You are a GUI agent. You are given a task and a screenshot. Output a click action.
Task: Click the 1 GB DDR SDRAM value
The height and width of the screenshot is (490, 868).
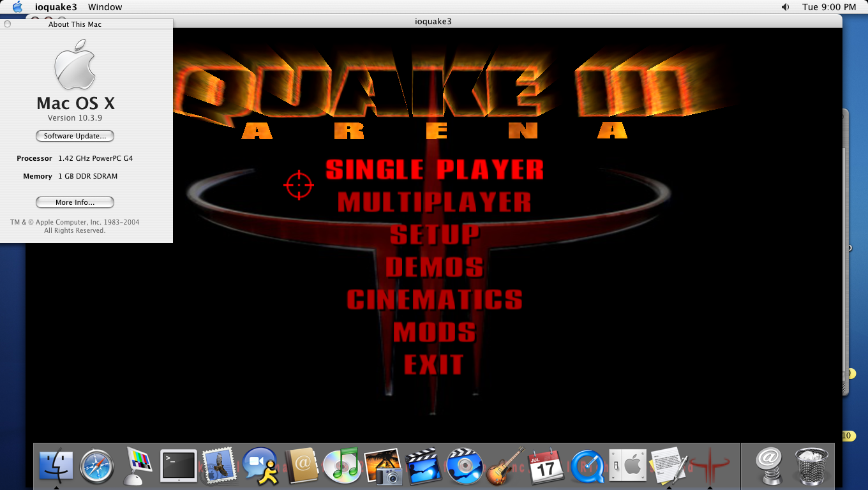click(x=88, y=176)
